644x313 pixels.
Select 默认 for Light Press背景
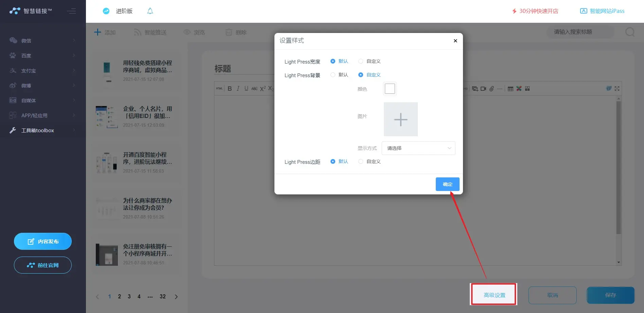point(333,75)
